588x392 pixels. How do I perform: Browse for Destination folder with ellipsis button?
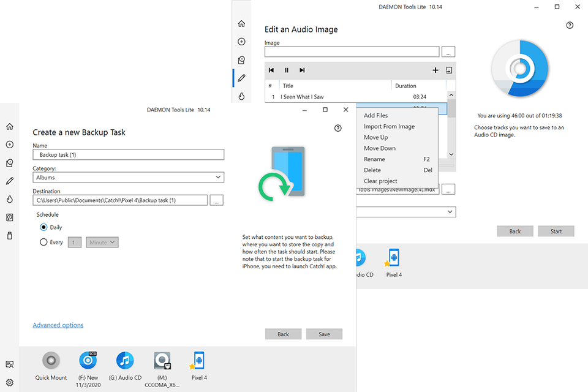(x=216, y=200)
